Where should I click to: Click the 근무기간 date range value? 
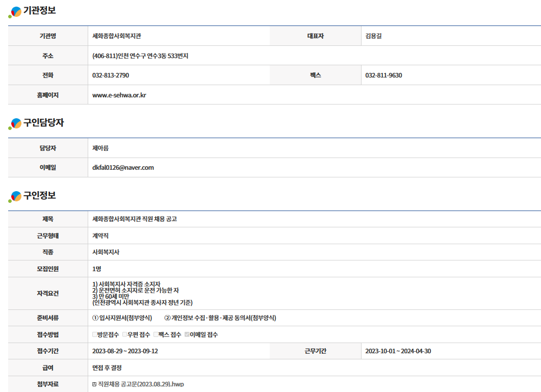(x=398, y=351)
